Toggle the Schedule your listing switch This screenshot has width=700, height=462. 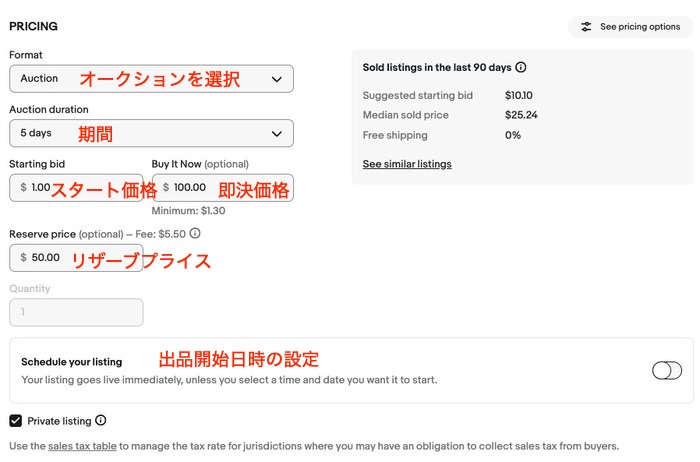tap(666, 370)
